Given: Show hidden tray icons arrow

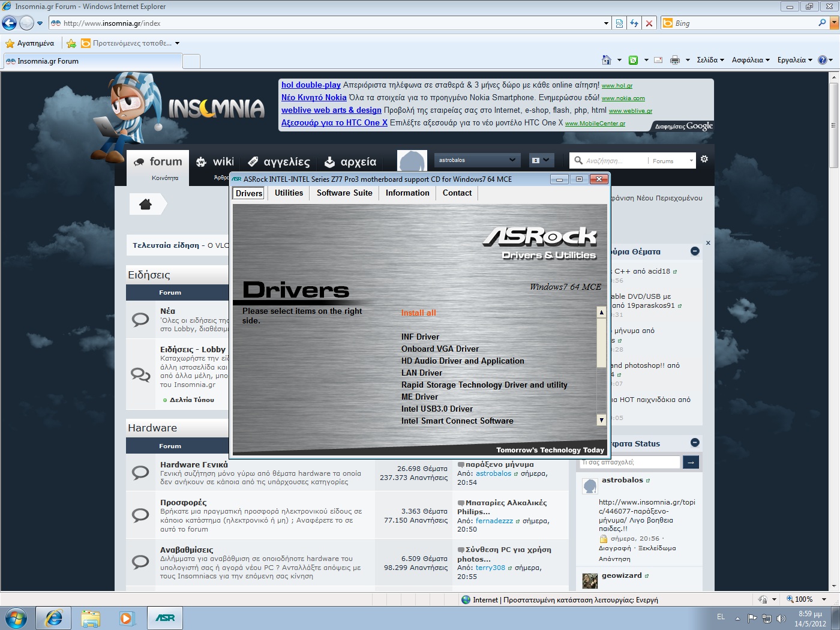Looking at the screenshot, I should tap(737, 619).
